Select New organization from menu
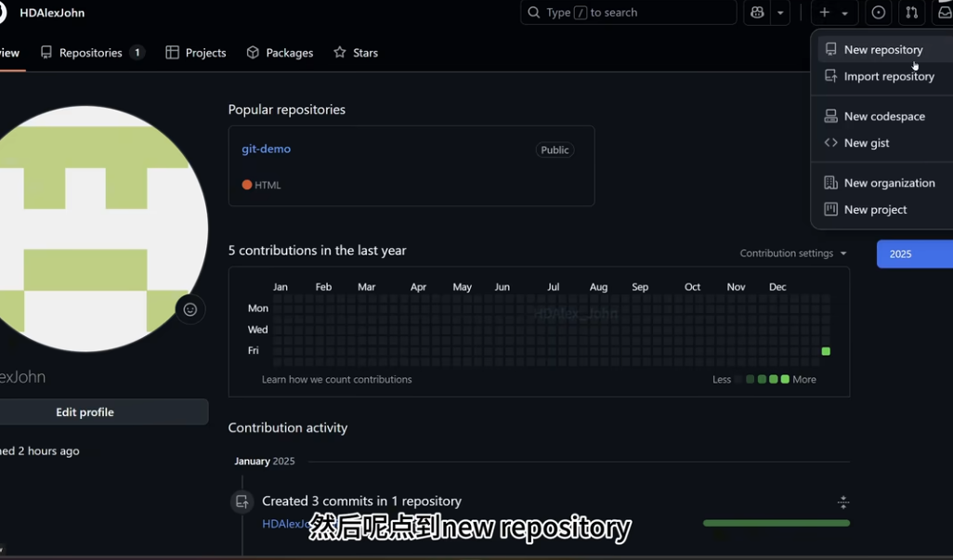The width and height of the screenshot is (953, 560). pyautogui.click(x=885, y=184)
